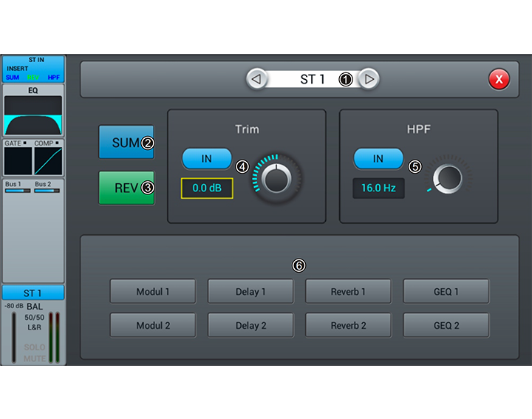The width and height of the screenshot is (532, 419).
Task: Close the ST 1 panel with red X
Action: coord(499,79)
